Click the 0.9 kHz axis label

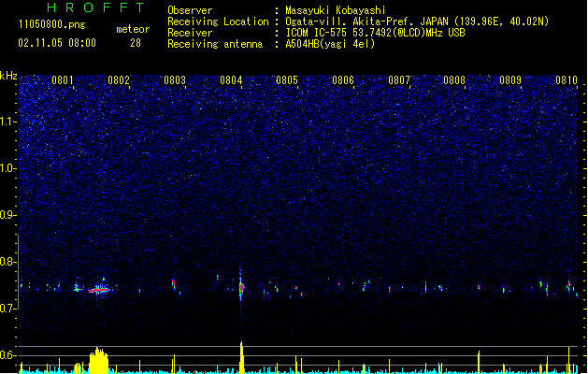pos(8,215)
